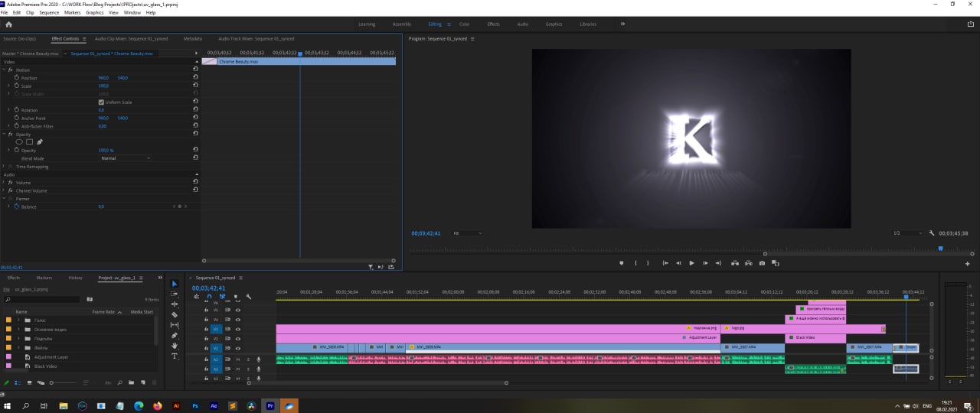Create 4-point rectangle mask under Opacity
980x413 pixels.
29,142
